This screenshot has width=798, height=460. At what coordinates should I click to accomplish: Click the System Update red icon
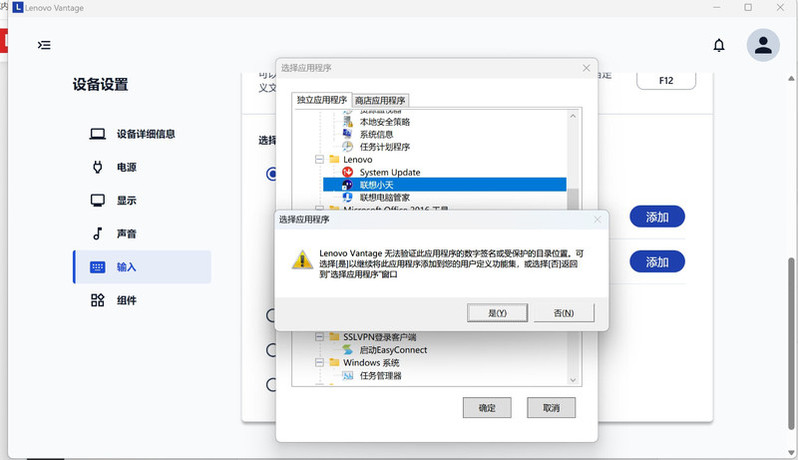(348, 172)
